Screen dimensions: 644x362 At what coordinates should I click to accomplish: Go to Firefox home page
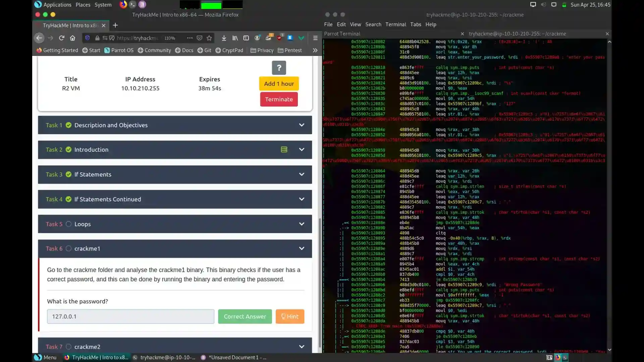tap(72, 38)
